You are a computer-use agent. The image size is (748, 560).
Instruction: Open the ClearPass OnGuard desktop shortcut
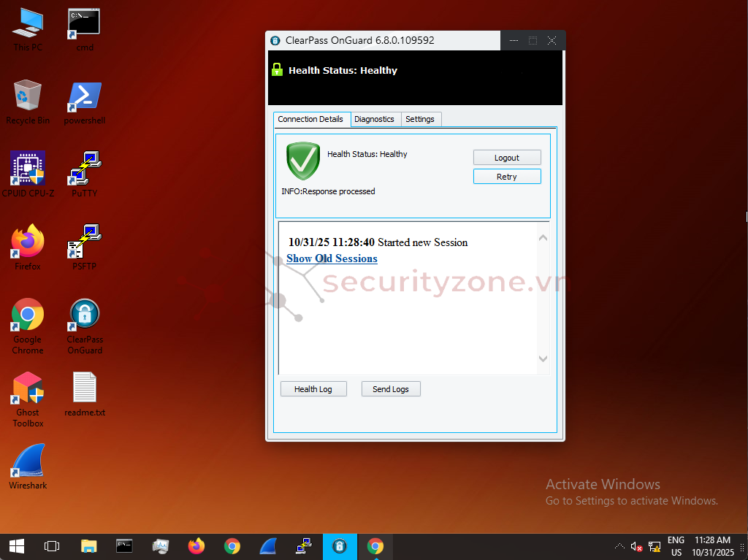[85, 315]
